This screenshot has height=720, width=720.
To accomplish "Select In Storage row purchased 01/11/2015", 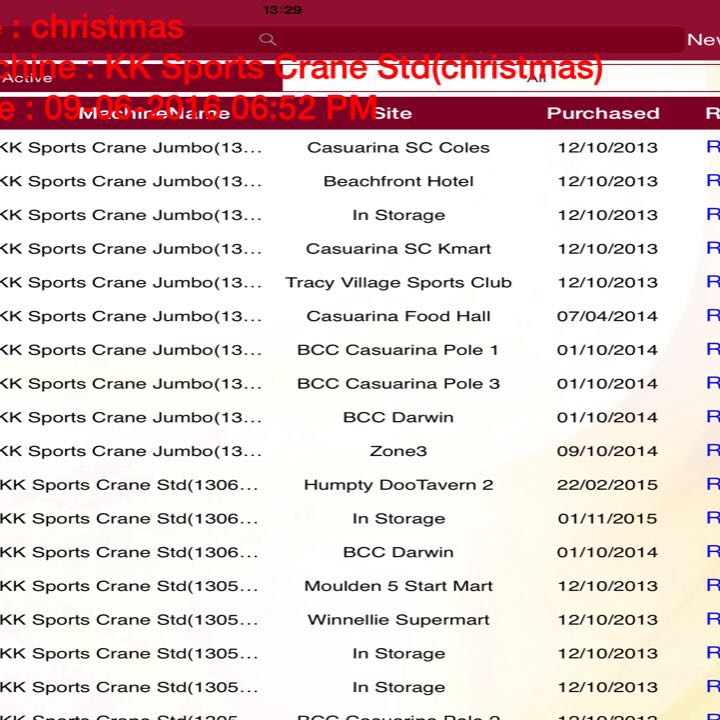I will (x=398, y=519).
